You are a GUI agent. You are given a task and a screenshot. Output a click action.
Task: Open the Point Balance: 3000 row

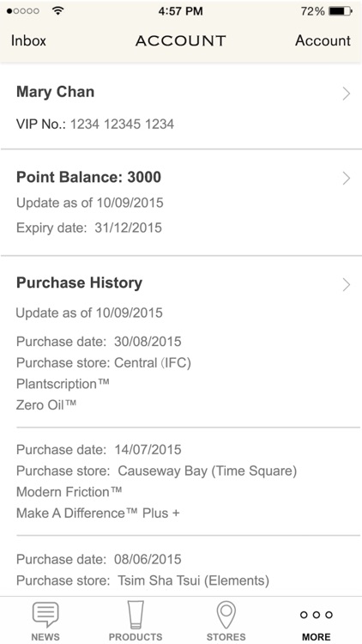181,203
